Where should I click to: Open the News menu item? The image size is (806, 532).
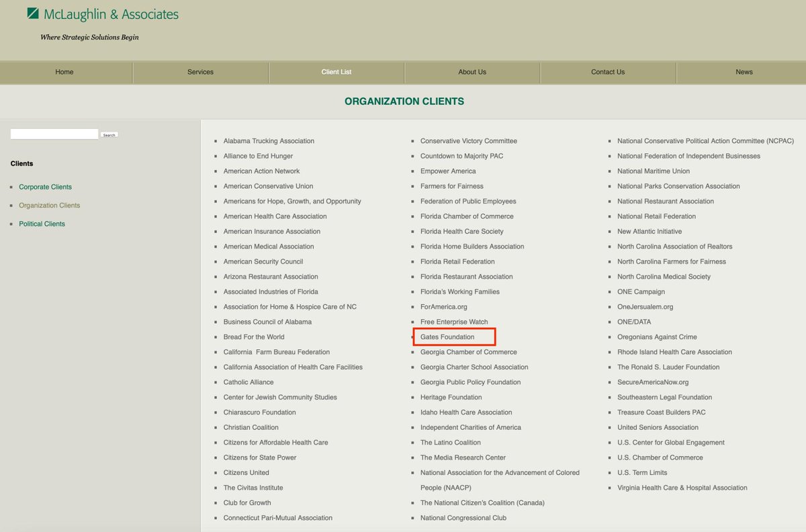coord(744,72)
